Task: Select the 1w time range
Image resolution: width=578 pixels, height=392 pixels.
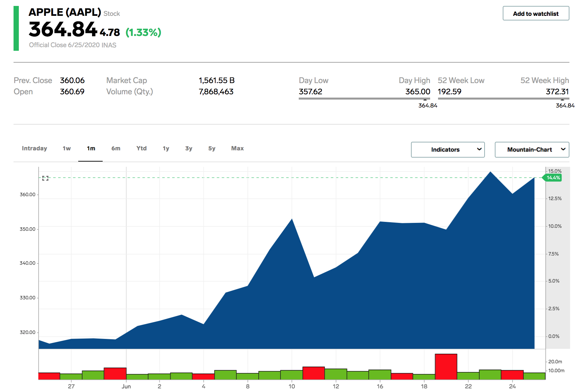Action: [x=66, y=148]
